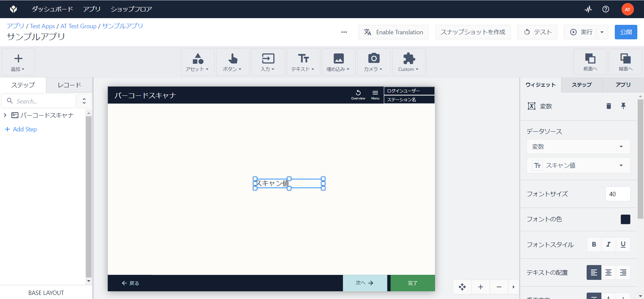This screenshot has width=644, height=299.
Task: Open activity pulse icon in top bar
Action: pos(588,9)
